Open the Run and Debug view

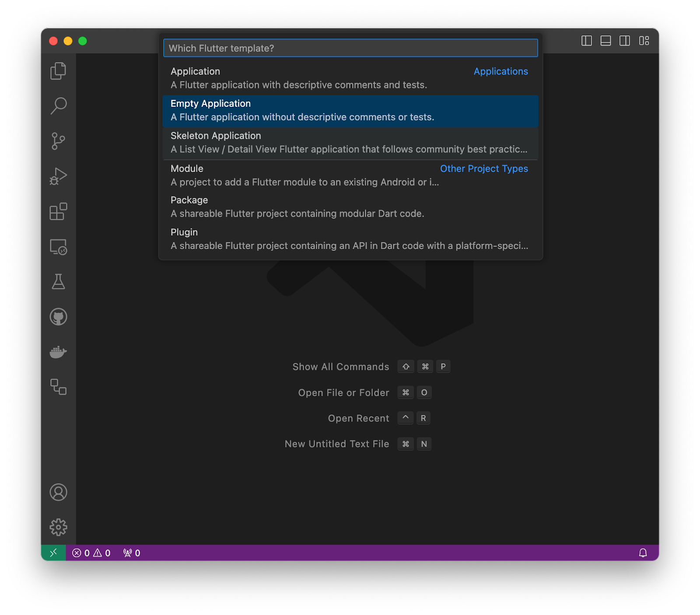59,176
